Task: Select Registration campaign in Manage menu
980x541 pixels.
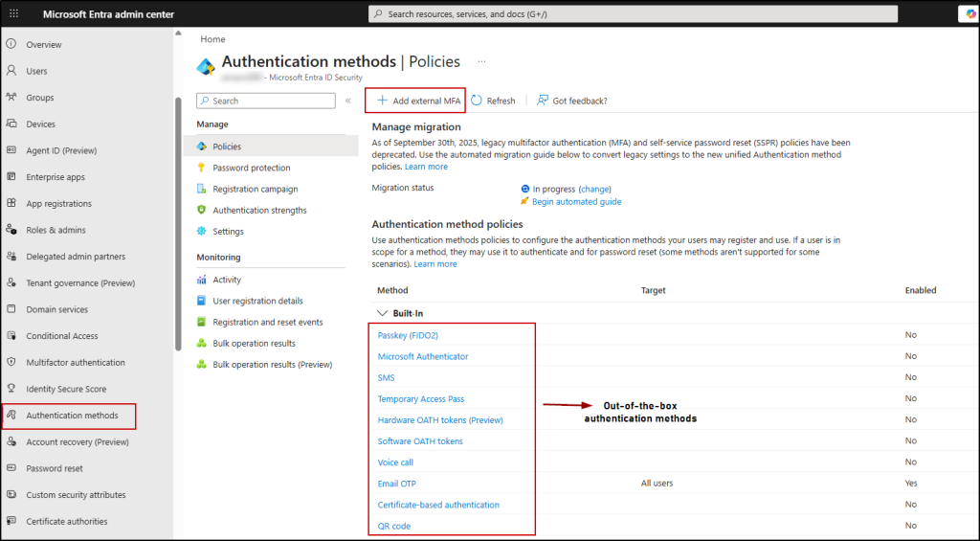Action: pyautogui.click(x=255, y=189)
